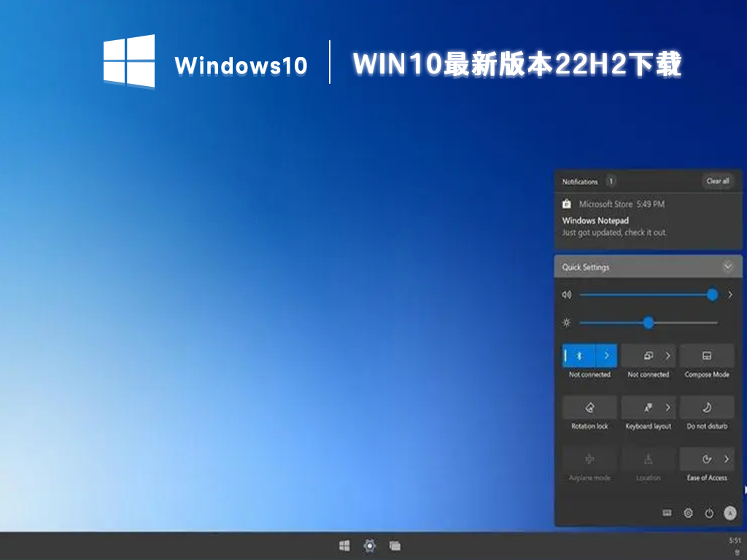Screen dimensions: 747x560
Task: Open Settings gear in Quick Settings footer
Action: [x=688, y=513]
